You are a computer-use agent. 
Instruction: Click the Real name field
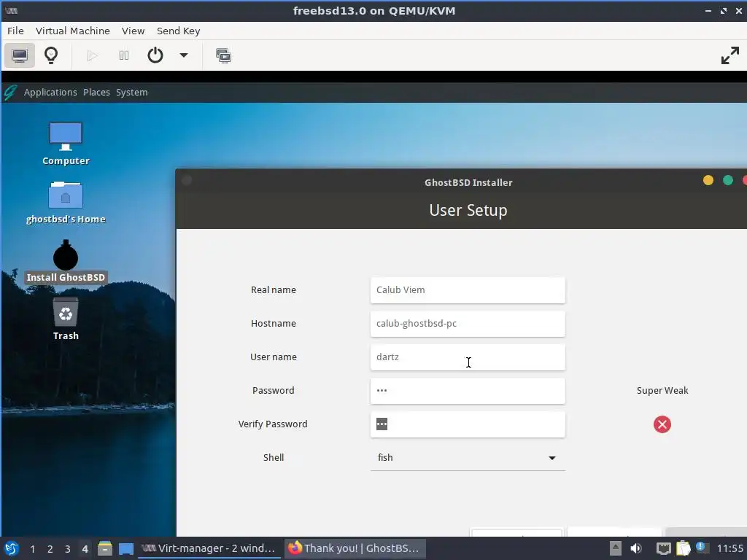tap(468, 290)
